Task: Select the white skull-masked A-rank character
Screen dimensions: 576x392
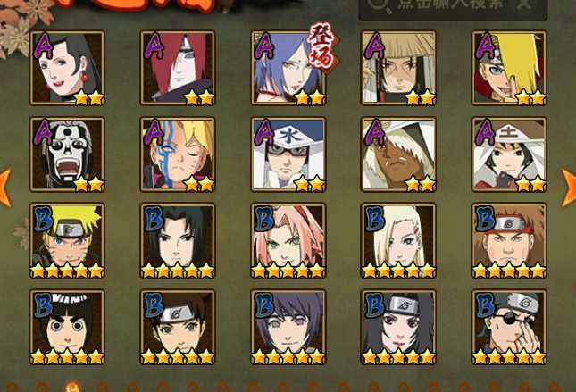Action: click(x=67, y=154)
